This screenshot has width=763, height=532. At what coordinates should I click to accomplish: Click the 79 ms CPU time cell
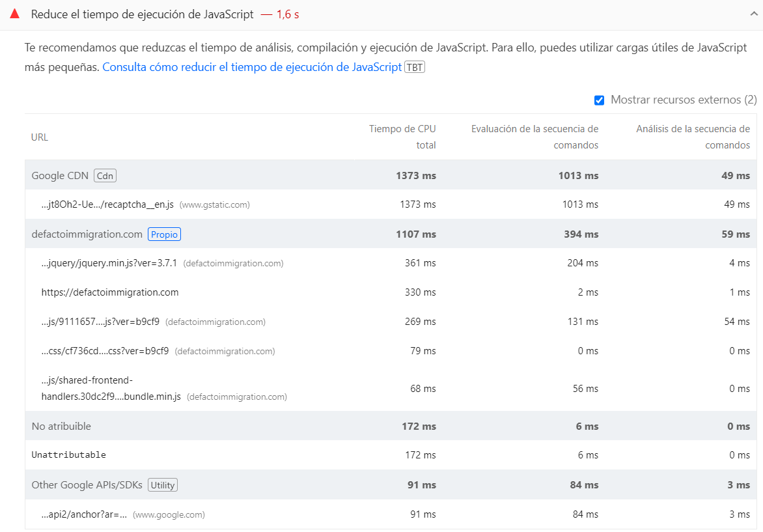click(x=423, y=350)
